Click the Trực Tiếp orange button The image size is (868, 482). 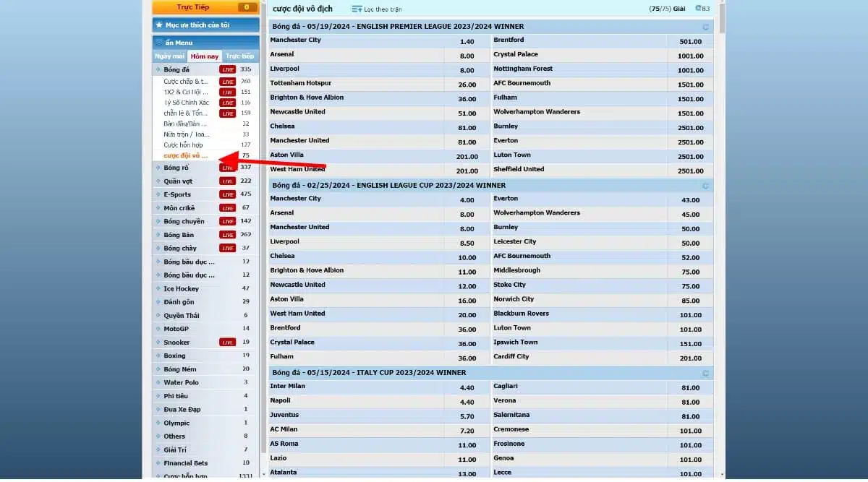[x=205, y=7]
